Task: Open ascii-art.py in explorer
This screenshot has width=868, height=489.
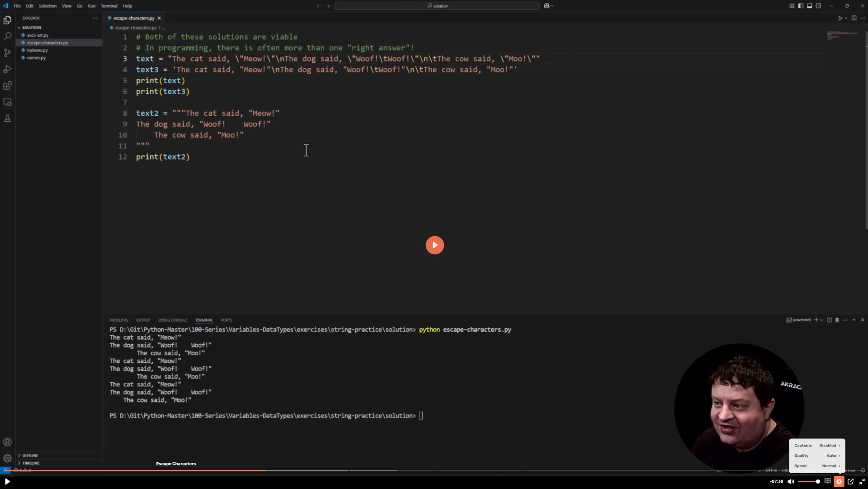Action: click(x=38, y=35)
